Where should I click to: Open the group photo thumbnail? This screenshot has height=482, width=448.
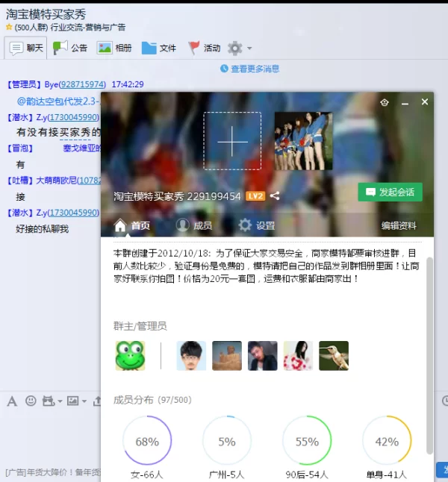tap(303, 141)
